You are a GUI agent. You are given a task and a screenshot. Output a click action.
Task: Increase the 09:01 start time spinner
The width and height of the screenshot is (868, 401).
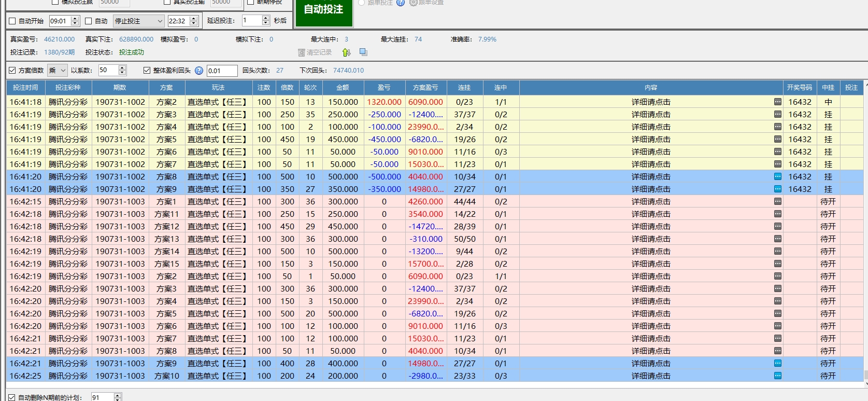pyautogui.click(x=75, y=18)
